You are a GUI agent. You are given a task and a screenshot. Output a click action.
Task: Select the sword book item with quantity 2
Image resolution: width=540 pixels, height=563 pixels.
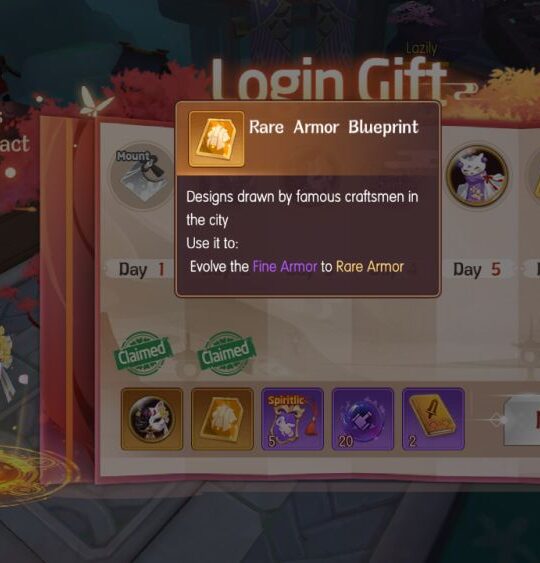pyautogui.click(x=433, y=419)
